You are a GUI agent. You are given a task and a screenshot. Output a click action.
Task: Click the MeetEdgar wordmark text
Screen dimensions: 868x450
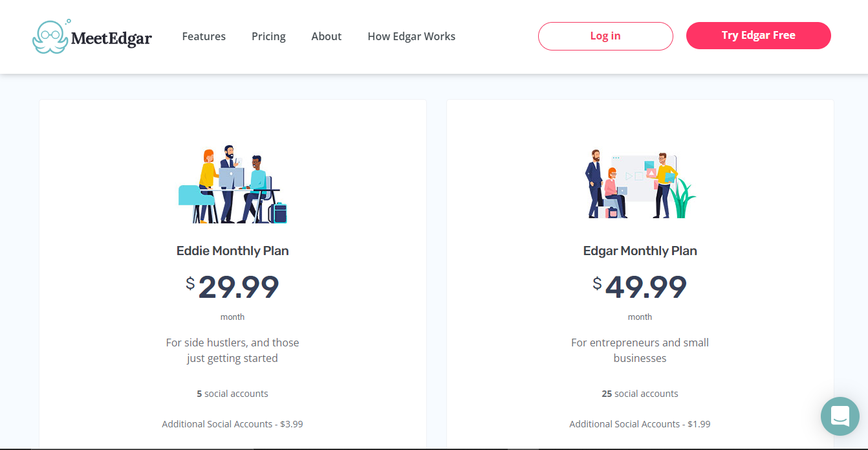(x=111, y=39)
